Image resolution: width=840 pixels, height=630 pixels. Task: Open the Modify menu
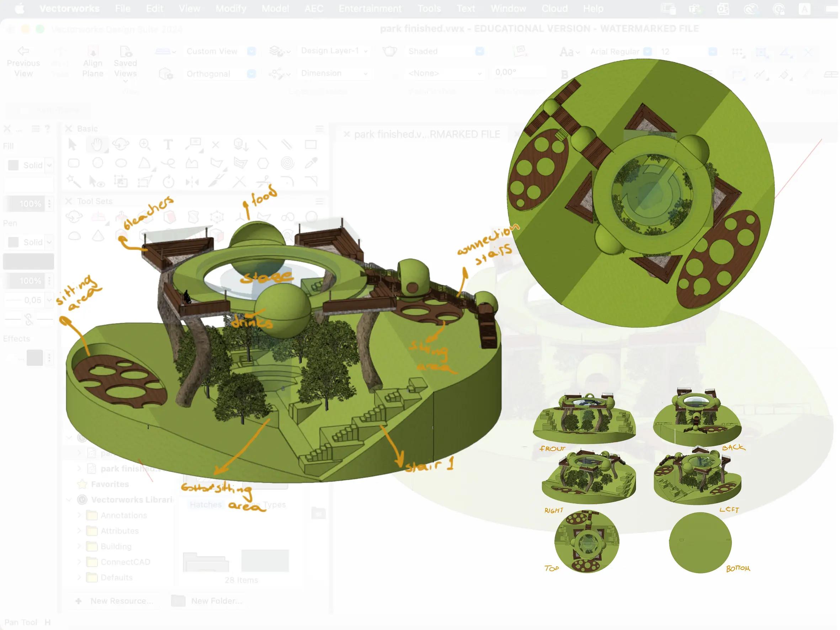231,8
